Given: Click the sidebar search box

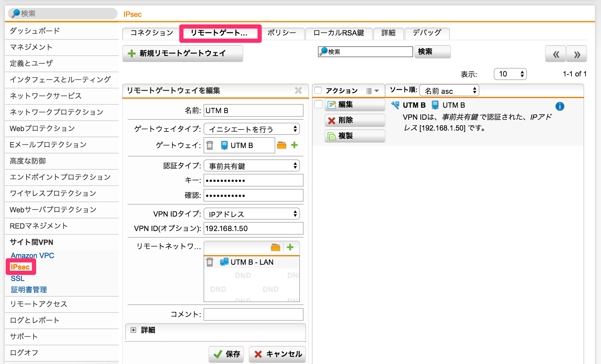Looking at the screenshot, I should [62, 13].
